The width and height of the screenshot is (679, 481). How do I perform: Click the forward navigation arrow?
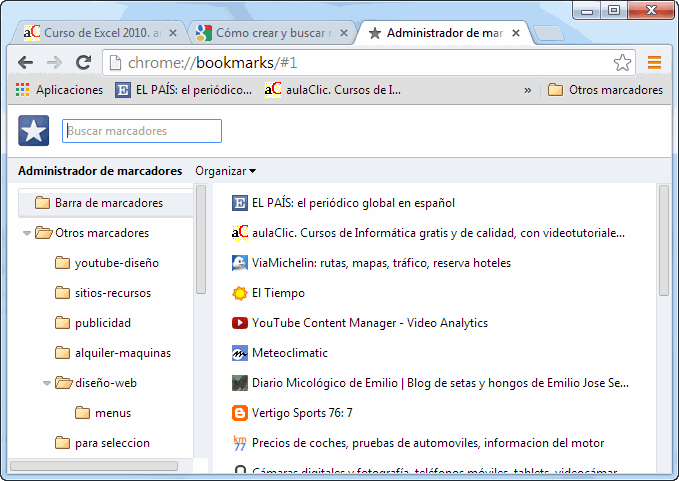click(54, 63)
